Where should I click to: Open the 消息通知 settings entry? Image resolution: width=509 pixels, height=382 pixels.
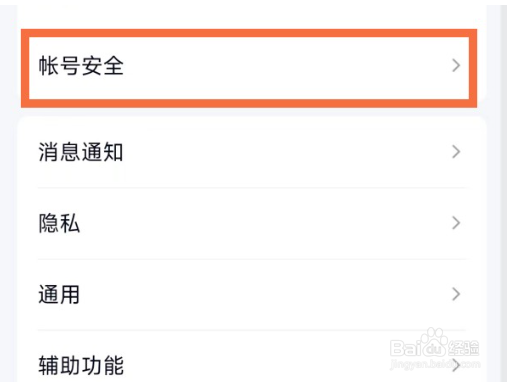tap(252, 152)
